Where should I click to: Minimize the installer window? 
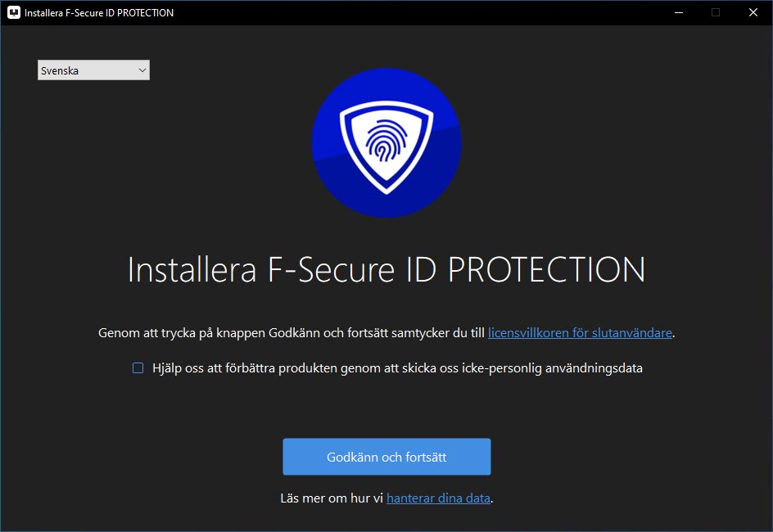[677, 13]
